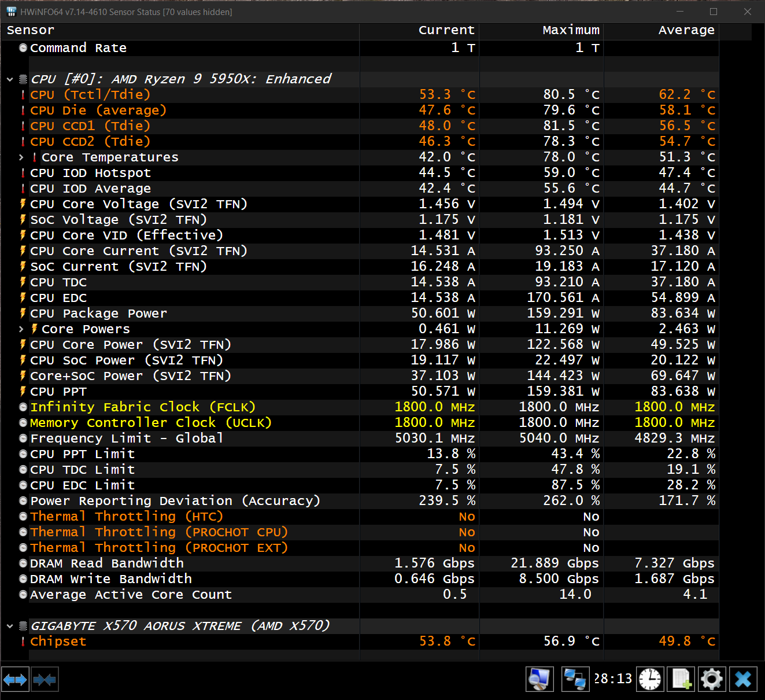Click the round icon beside CPU PPT Limit
765x700 pixels.
[23, 454]
